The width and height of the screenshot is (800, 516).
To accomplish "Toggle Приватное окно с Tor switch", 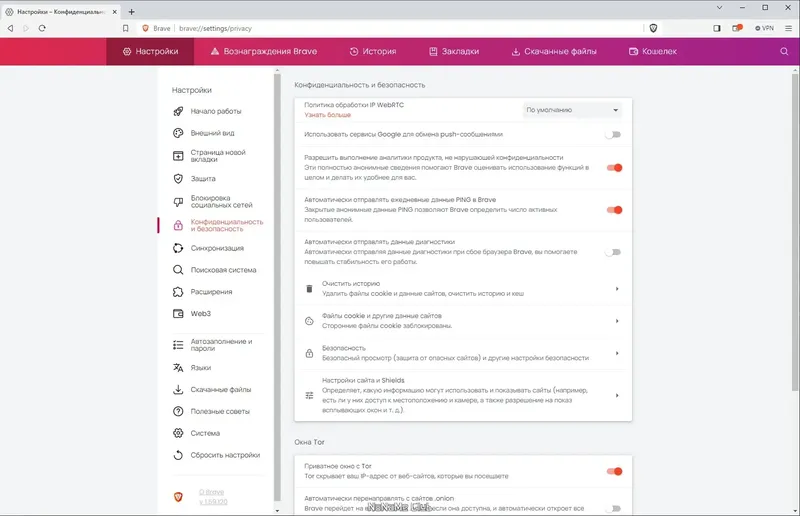I will tap(614, 471).
